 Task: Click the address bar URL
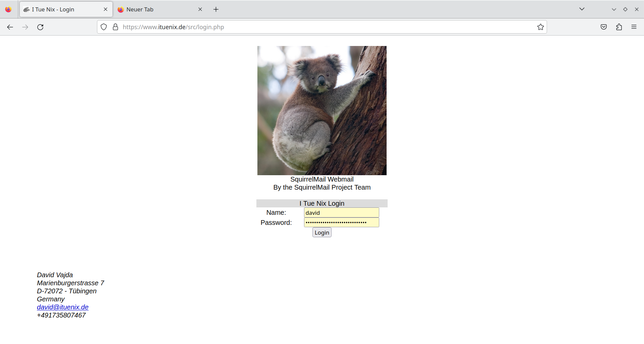[x=302, y=27]
